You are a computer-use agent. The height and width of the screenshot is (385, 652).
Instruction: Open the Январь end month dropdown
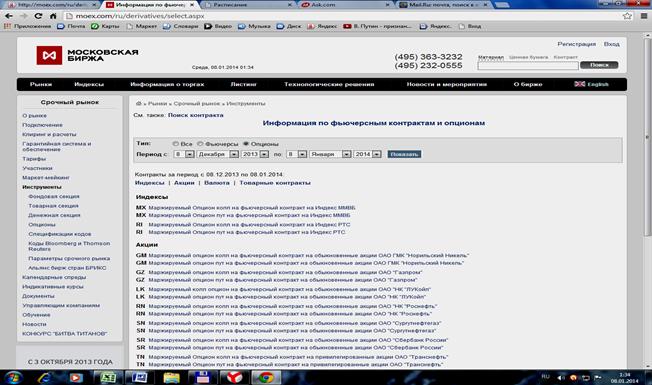(330, 154)
